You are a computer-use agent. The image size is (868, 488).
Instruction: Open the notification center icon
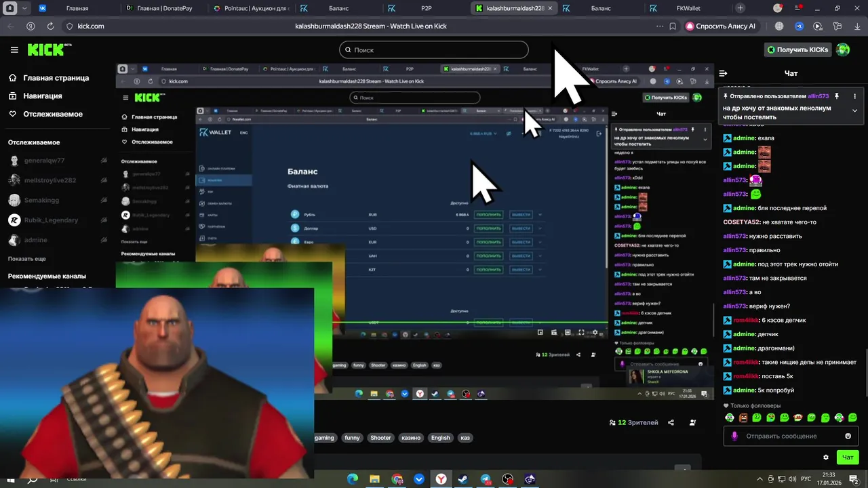tap(855, 479)
